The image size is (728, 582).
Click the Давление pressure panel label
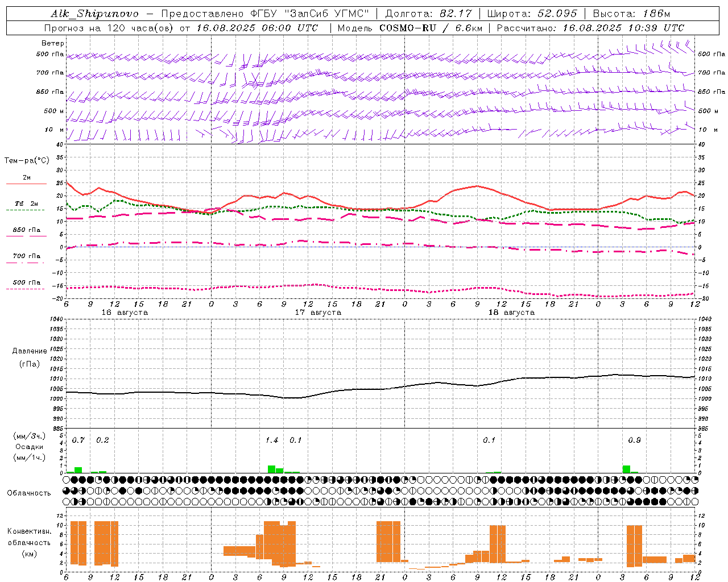click(30, 351)
